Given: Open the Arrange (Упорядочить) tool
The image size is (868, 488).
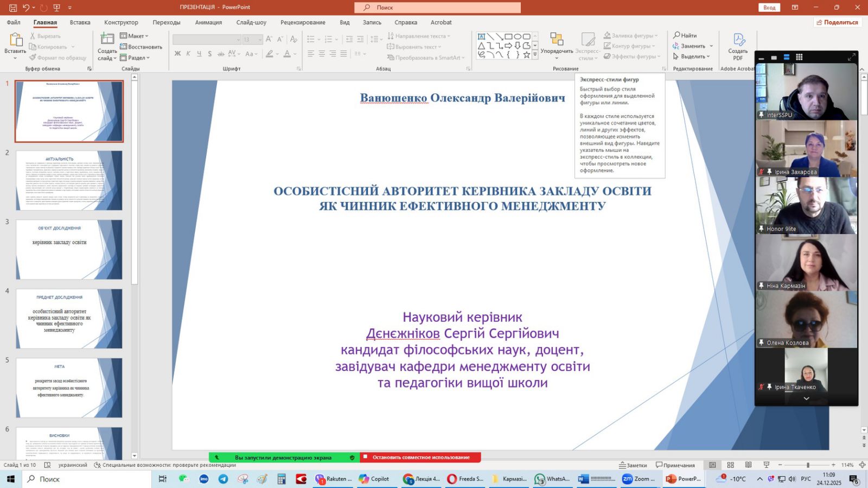Looking at the screenshot, I should (x=557, y=41).
